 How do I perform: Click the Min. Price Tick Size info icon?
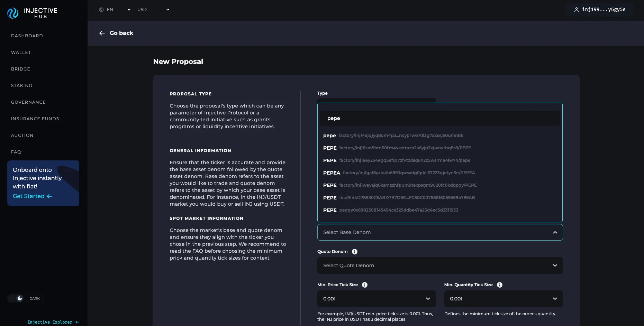pos(365,285)
